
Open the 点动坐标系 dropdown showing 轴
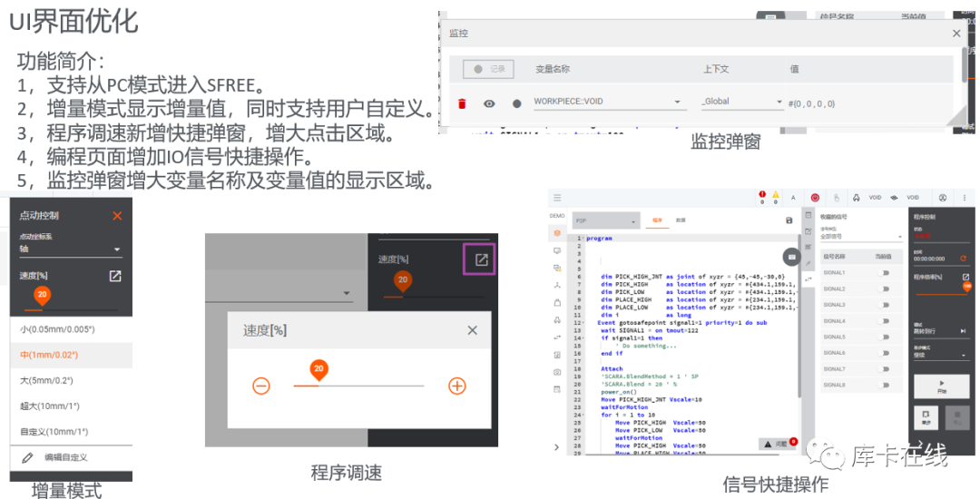[x=71, y=248]
